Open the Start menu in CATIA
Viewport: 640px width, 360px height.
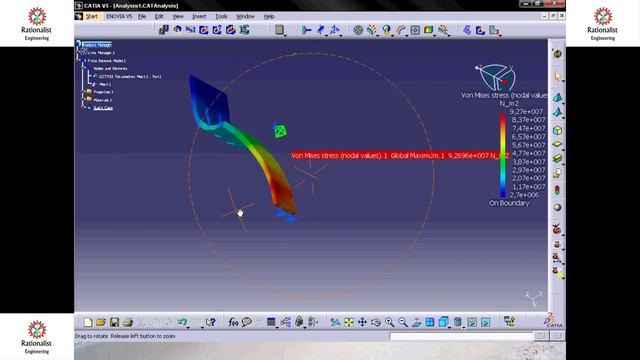(91, 16)
